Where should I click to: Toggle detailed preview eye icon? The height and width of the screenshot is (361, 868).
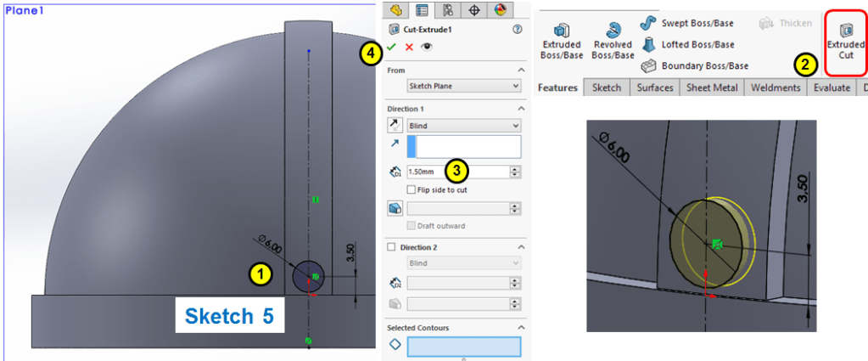[427, 48]
